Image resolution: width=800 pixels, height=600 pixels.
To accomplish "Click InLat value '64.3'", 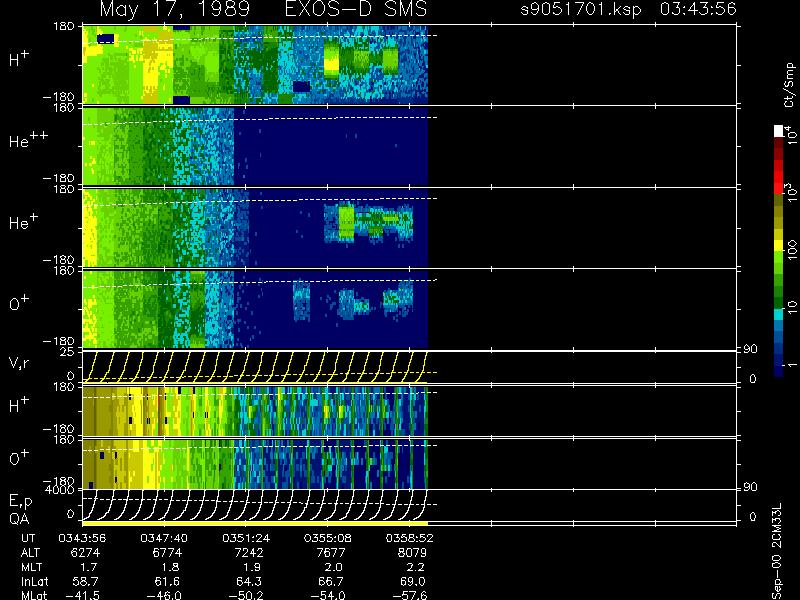I will pos(248,581).
